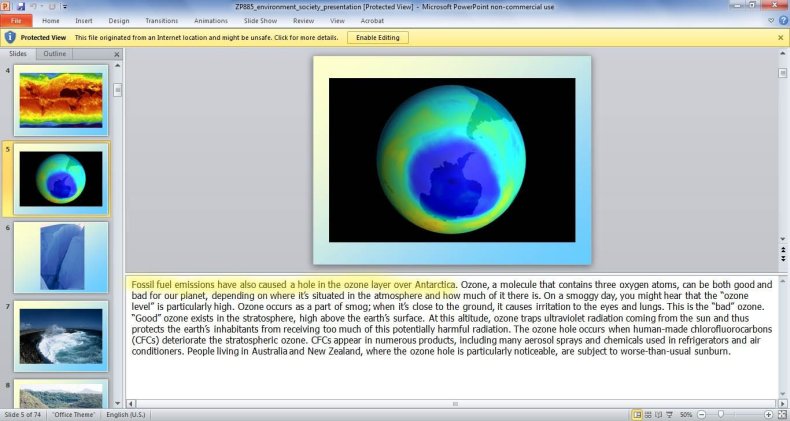Image resolution: width=790 pixels, height=421 pixels.
Task: Switch to the Home ribbon tab
Action: pyautogui.click(x=50, y=21)
